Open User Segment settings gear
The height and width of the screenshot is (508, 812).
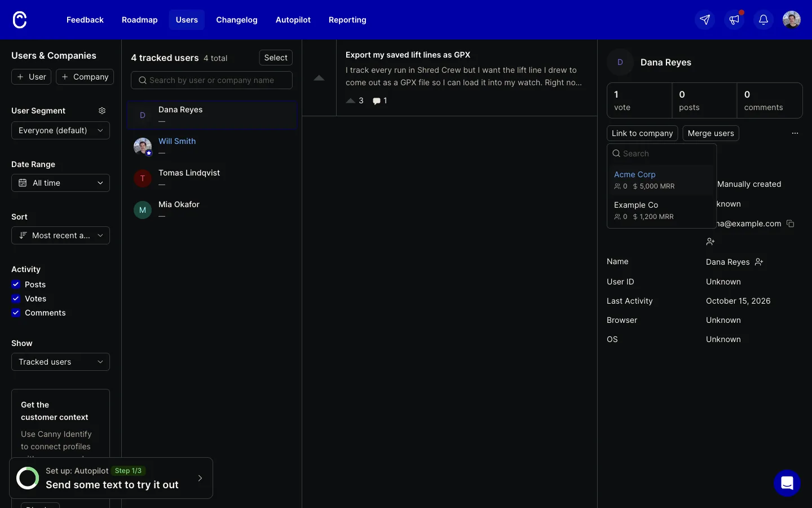pos(102,111)
